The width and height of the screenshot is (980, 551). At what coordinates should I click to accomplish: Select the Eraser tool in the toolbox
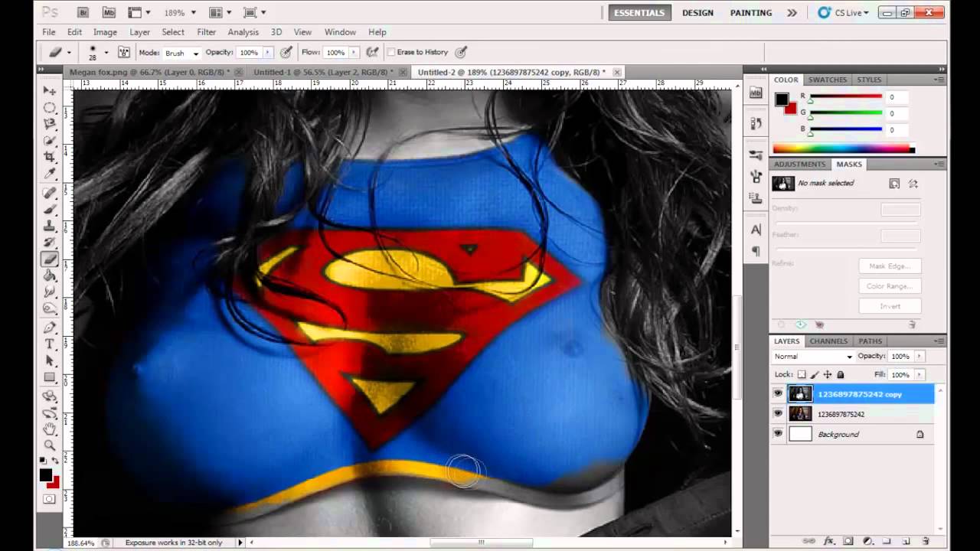[x=50, y=259]
